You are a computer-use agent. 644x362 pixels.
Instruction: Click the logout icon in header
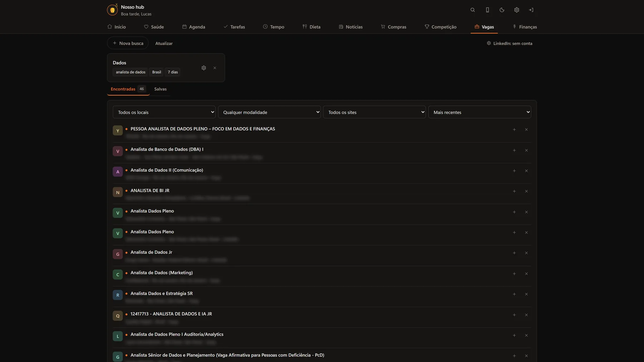[531, 10]
